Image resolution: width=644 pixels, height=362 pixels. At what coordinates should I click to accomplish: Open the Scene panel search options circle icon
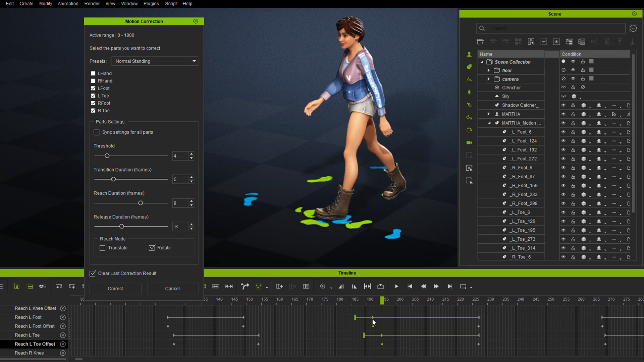[633, 28]
